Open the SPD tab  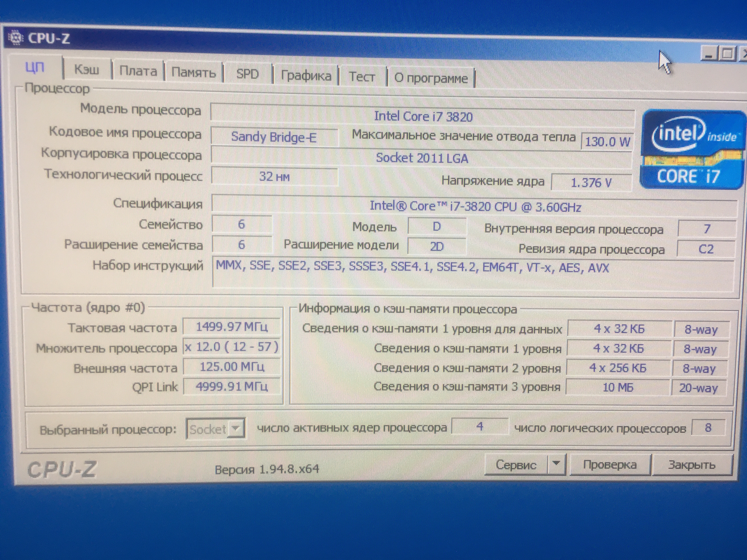click(x=247, y=74)
